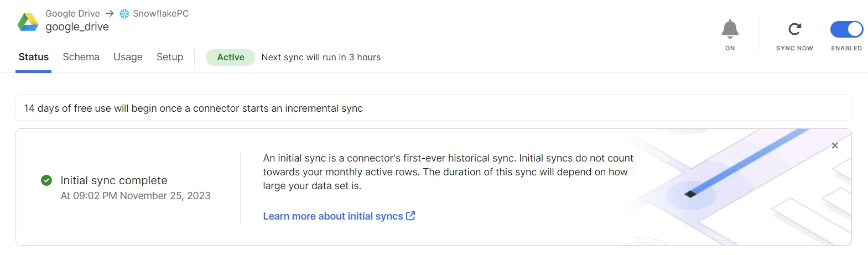Screen dimensions: 868x255
Task: Toggle the connector Enabled switch
Action: [846, 29]
